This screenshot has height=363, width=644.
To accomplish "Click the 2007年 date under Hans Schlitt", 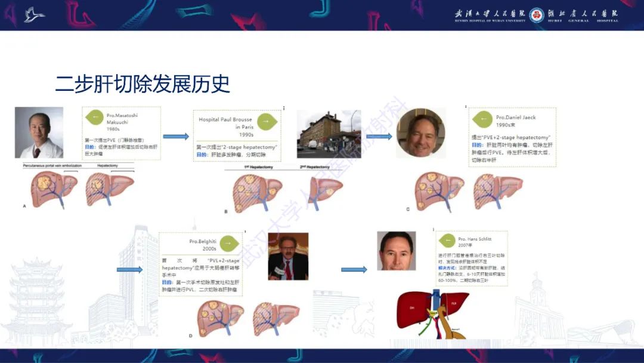I will click(465, 245).
